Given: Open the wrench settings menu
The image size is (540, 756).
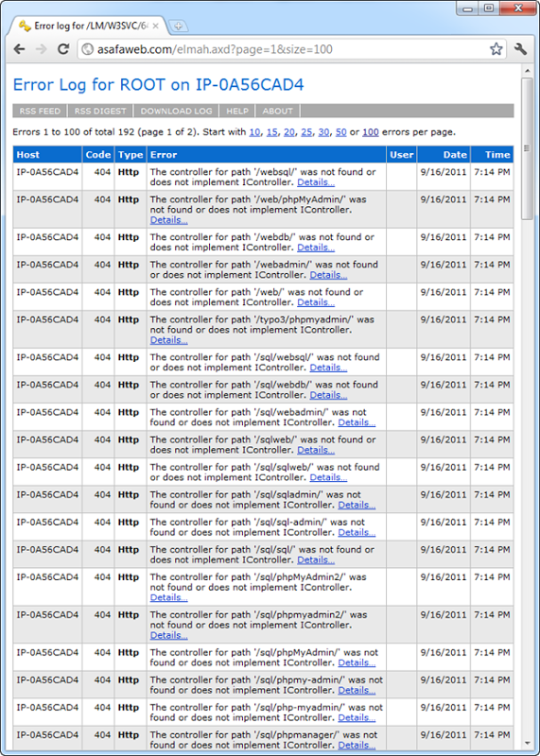Looking at the screenshot, I should (x=521, y=49).
